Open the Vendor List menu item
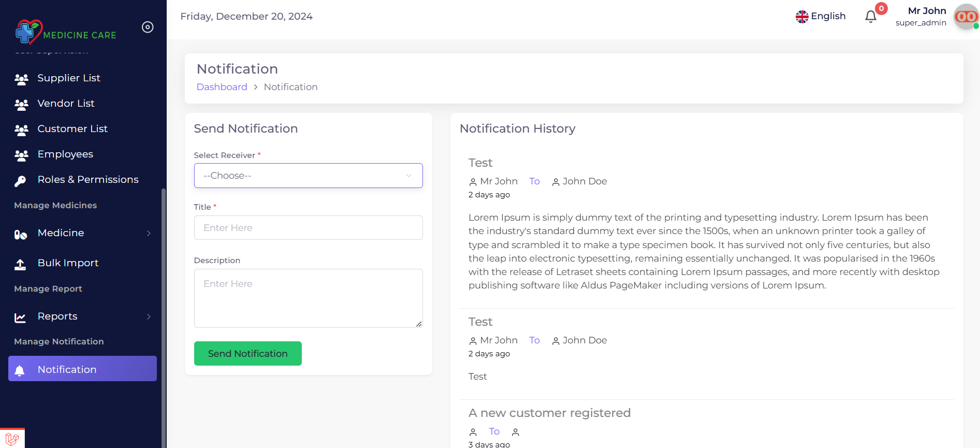Screen dimensions: 980x448 coord(66,104)
